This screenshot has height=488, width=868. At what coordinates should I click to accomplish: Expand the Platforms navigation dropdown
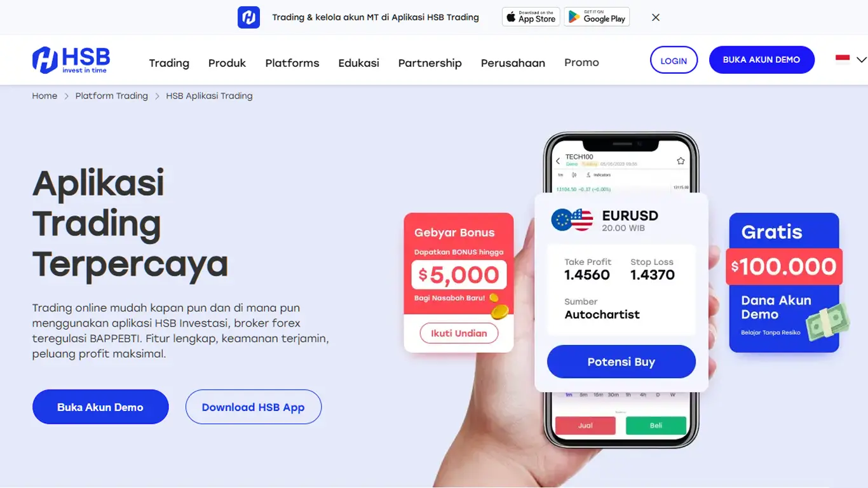click(x=292, y=63)
